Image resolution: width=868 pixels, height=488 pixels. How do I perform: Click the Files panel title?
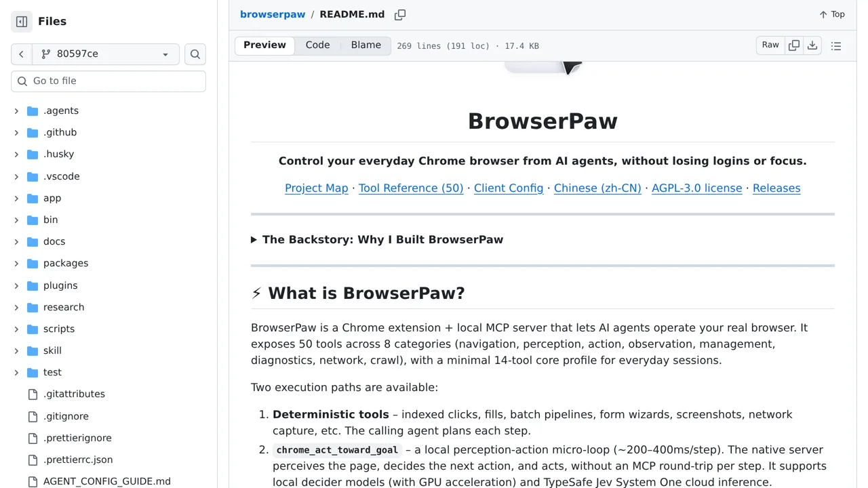(x=52, y=22)
